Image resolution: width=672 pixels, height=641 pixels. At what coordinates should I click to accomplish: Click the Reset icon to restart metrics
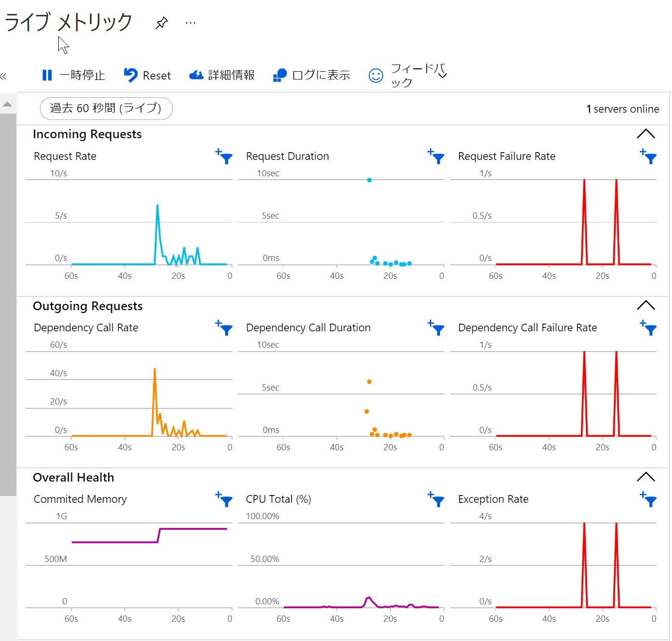tap(130, 75)
